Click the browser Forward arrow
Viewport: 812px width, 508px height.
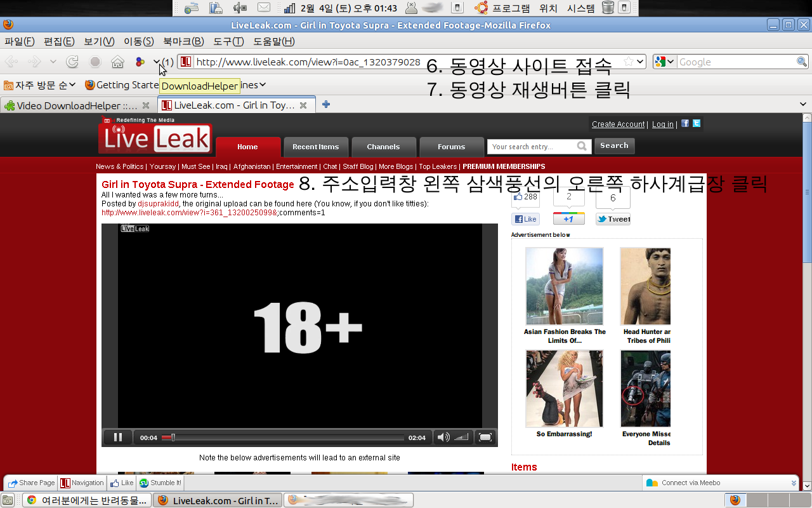point(34,62)
